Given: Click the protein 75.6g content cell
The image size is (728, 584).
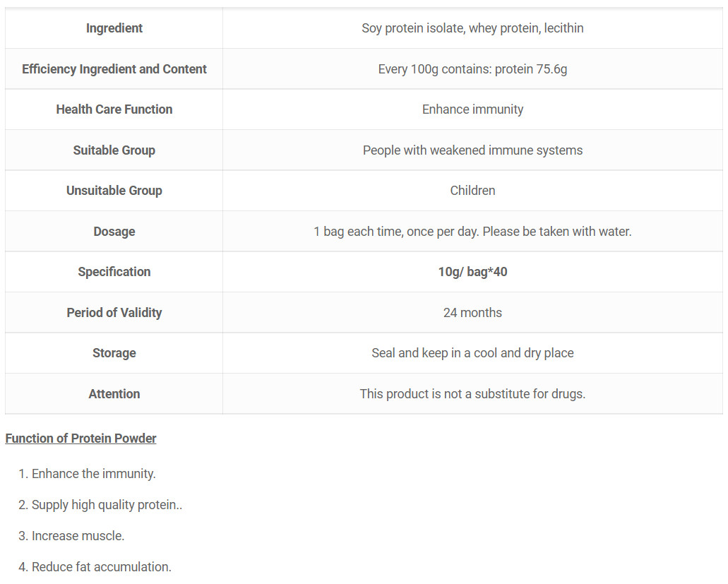Looking at the screenshot, I should (472, 69).
